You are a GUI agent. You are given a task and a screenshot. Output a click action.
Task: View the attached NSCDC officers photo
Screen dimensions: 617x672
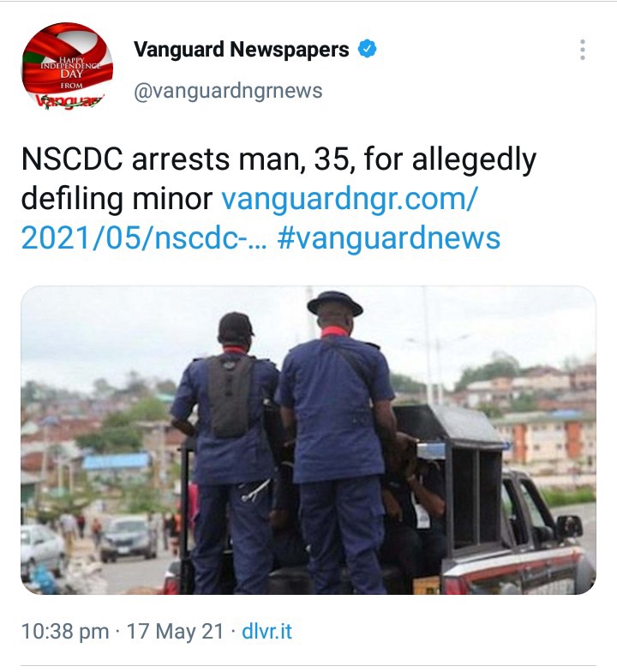point(308,440)
